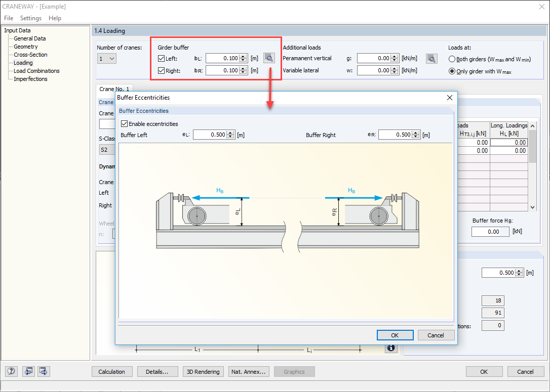Select Loading in the navigator
This screenshot has width=550, height=392.
point(23,63)
